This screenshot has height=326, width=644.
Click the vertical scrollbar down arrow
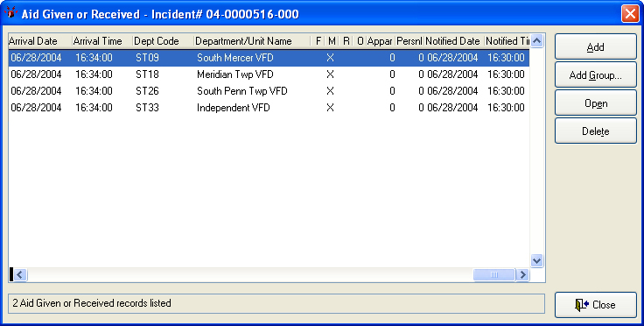pos(536,260)
